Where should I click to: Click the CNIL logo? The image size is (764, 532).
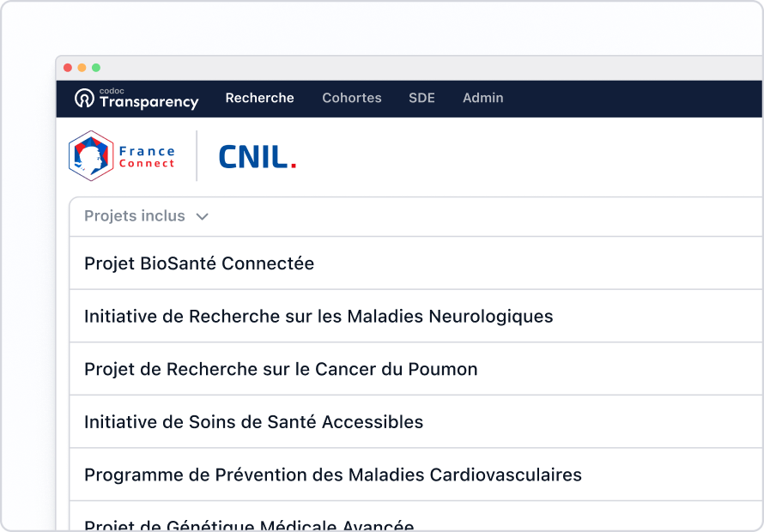pos(255,157)
